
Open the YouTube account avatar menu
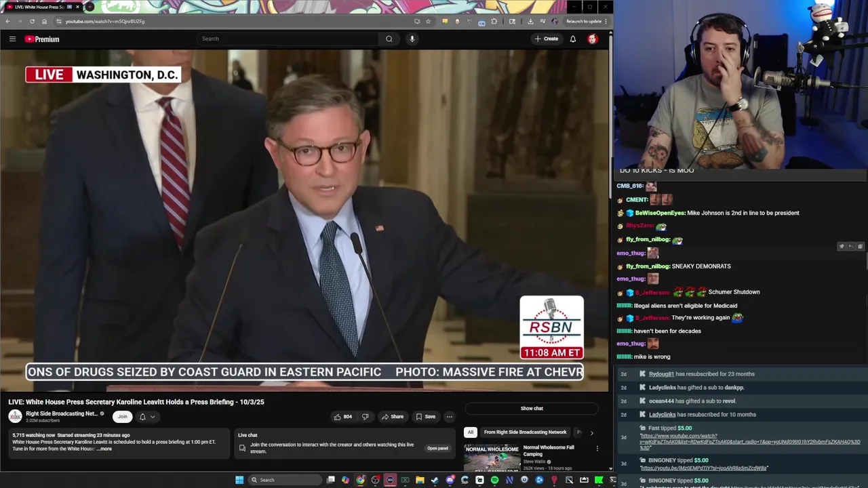(x=593, y=39)
